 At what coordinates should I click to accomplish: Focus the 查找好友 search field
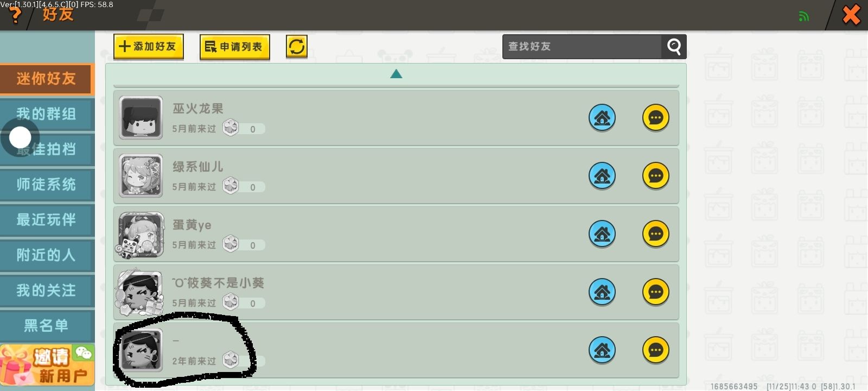[x=582, y=47]
